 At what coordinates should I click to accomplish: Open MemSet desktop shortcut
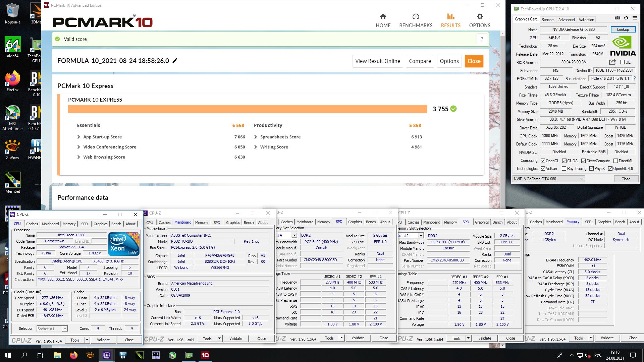[x=13, y=182]
